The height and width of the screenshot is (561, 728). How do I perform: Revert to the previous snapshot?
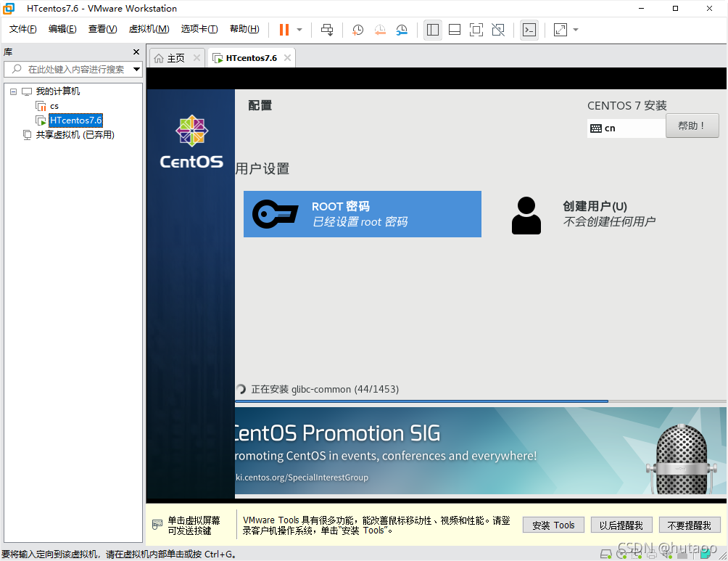pyautogui.click(x=380, y=30)
